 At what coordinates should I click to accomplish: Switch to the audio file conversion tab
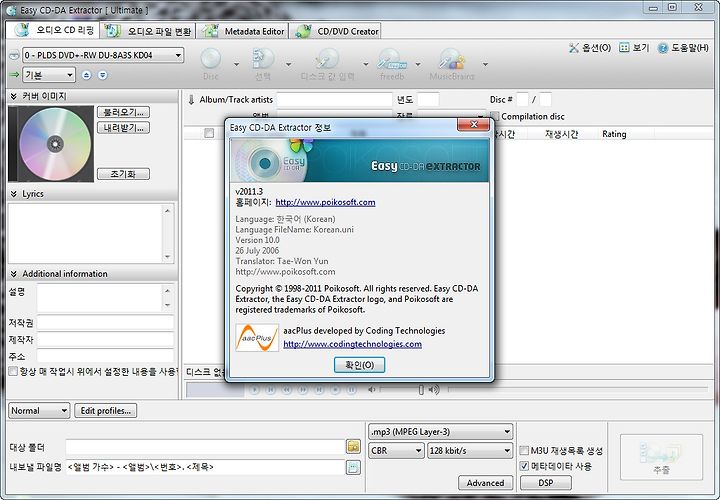point(148,31)
